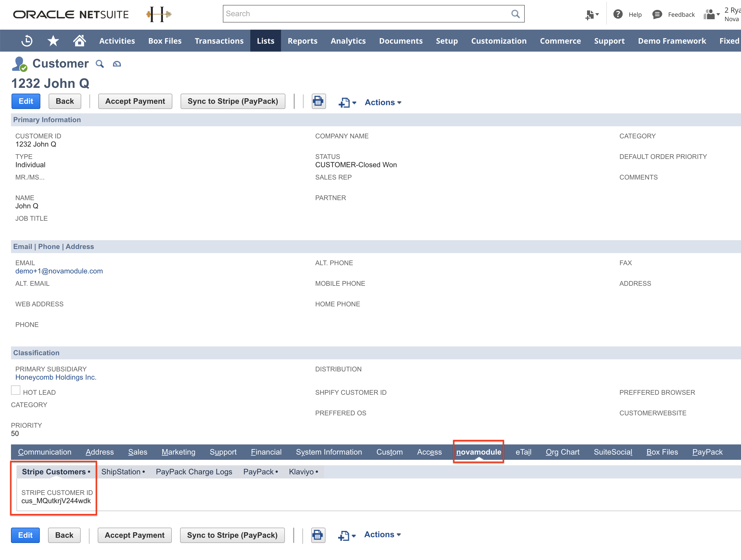Click the bottom Print icon
This screenshot has width=741, height=560.
pyautogui.click(x=318, y=535)
